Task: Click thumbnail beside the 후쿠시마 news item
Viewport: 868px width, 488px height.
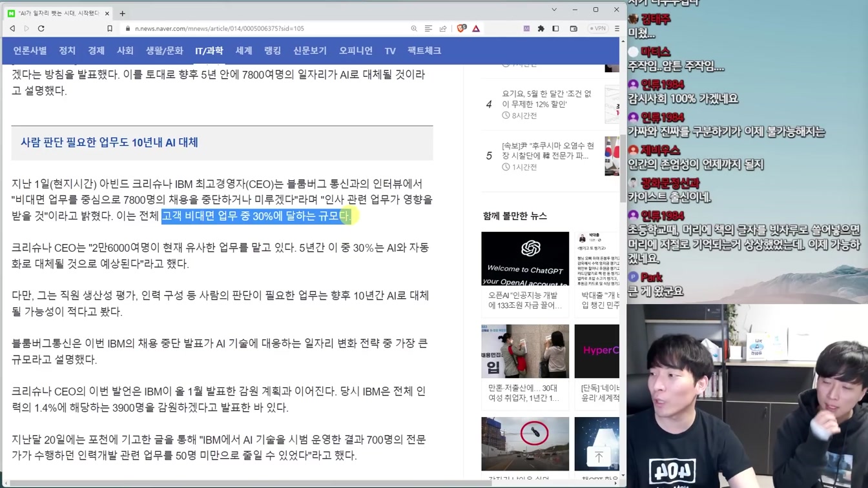Action: 612,156
